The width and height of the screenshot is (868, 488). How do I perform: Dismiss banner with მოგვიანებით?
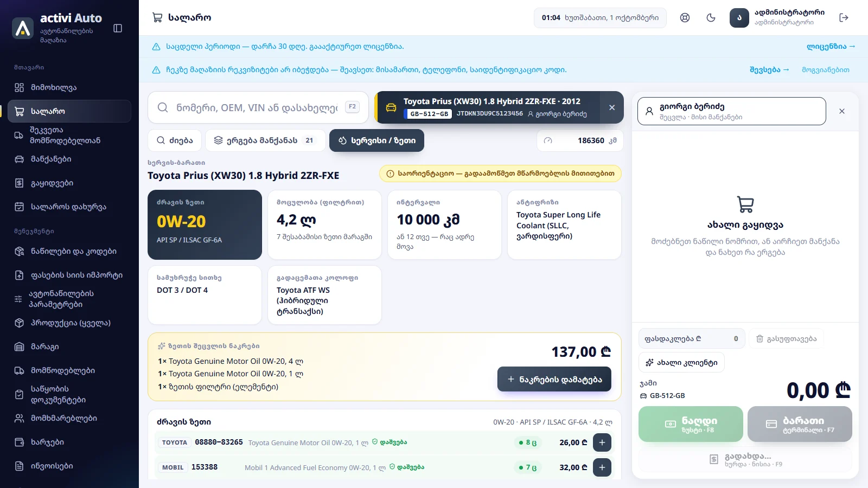826,70
